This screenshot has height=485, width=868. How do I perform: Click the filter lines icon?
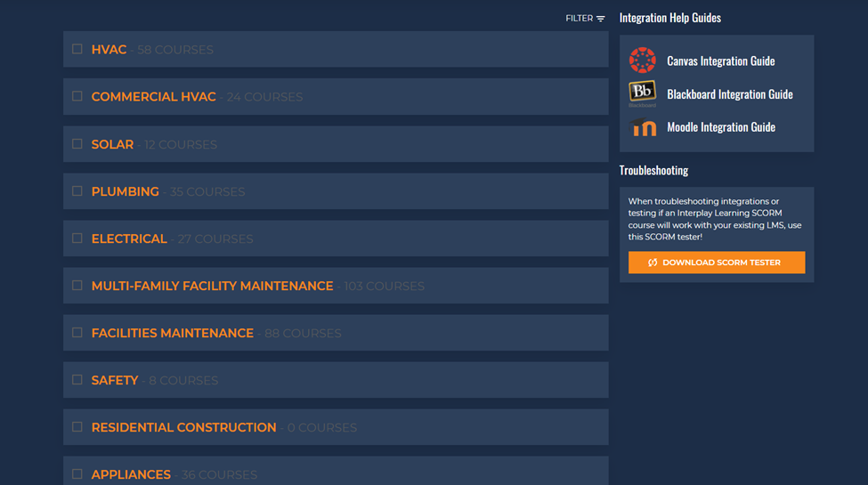[x=601, y=19]
